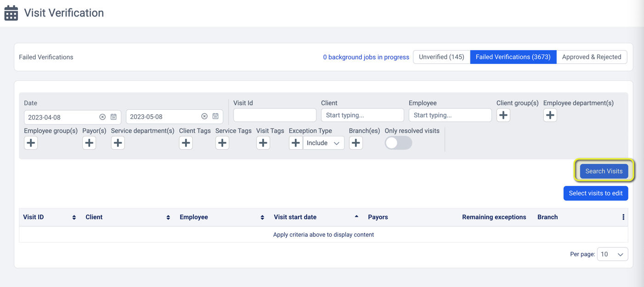
Task: Add a Client Tags filter
Action: [x=186, y=143]
